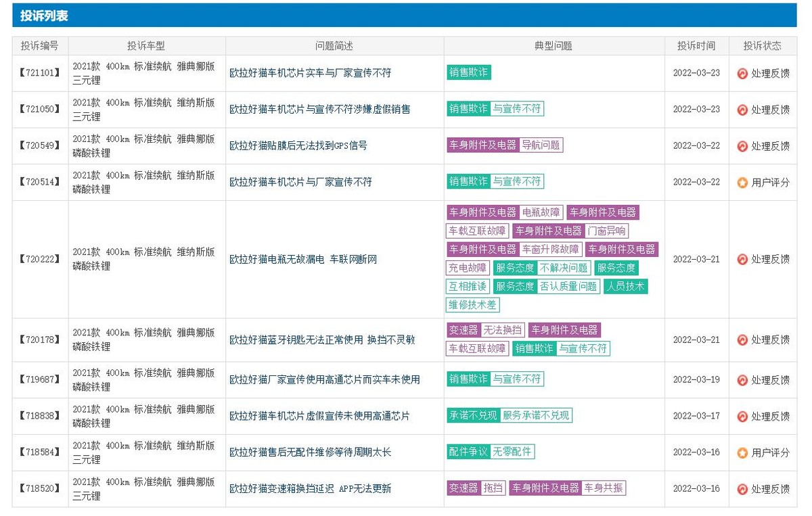
Task: Click the 投诉列表 section title
Action: [44, 15]
